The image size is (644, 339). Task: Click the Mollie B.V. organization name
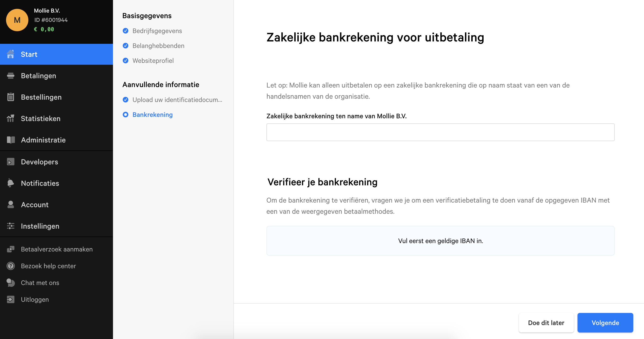[47, 10]
